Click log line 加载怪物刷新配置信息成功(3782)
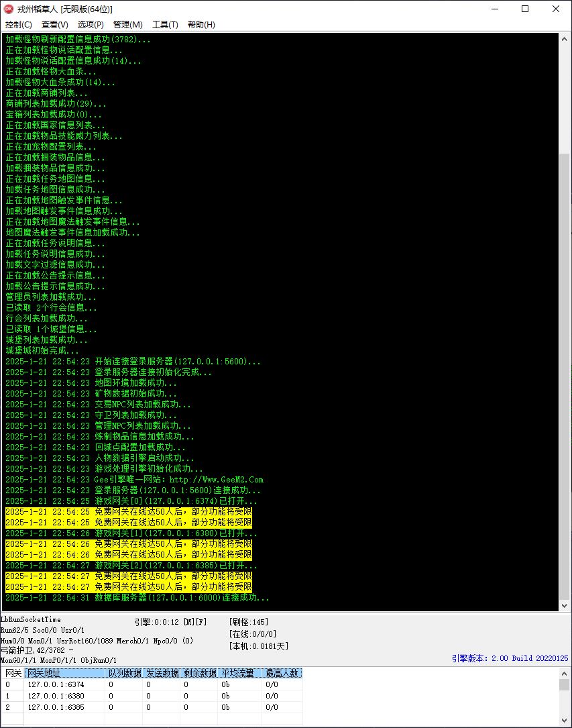This screenshot has width=572, height=728. click(78, 40)
